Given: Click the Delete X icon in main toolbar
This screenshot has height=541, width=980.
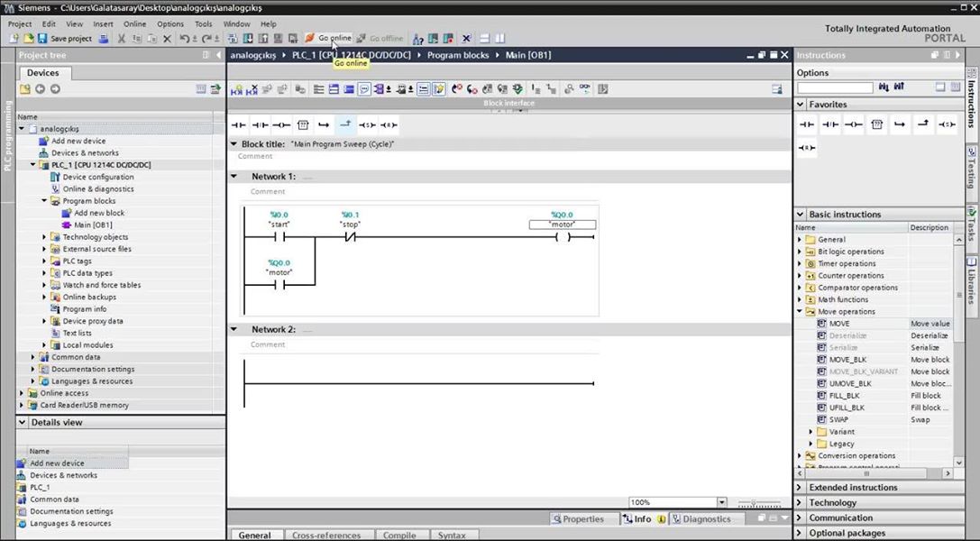Looking at the screenshot, I should pos(167,39).
